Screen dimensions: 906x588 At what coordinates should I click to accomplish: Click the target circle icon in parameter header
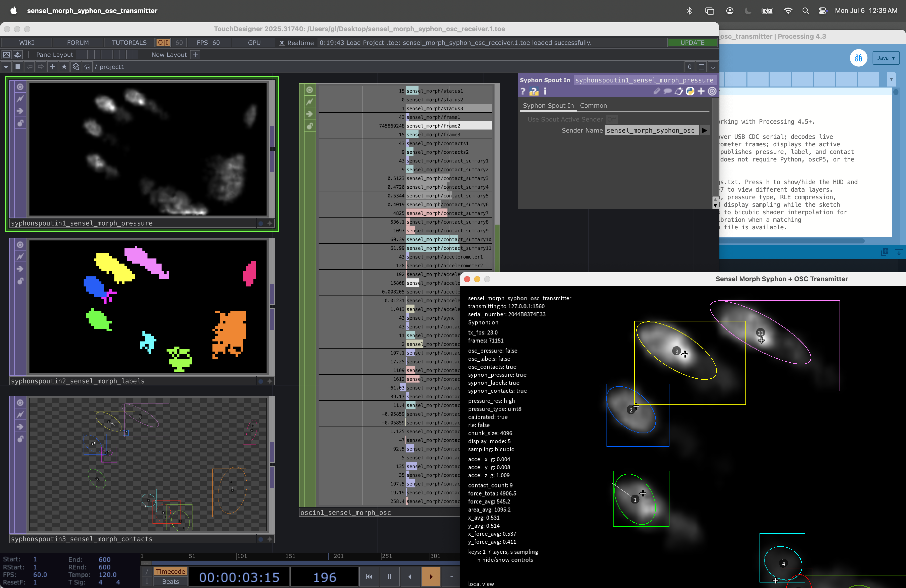tap(712, 91)
